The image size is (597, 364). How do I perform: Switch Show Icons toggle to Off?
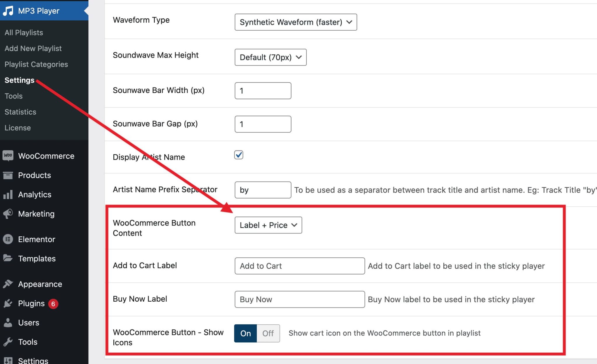click(x=268, y=333)
